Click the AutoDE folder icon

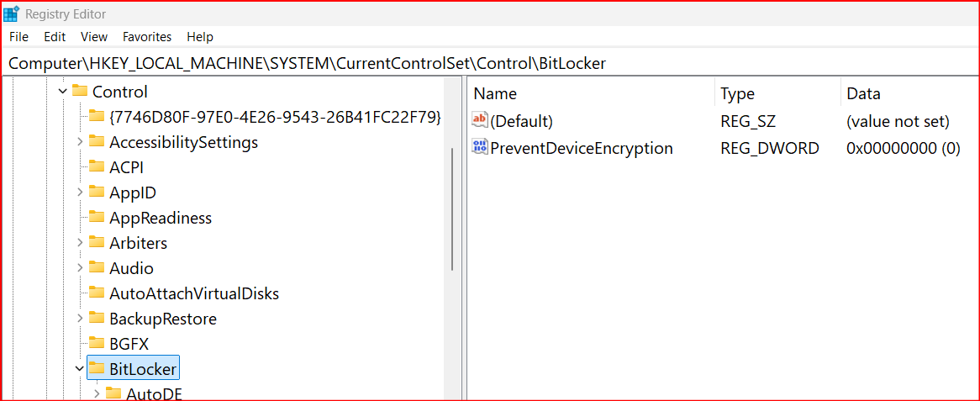(x=113, y=393)
